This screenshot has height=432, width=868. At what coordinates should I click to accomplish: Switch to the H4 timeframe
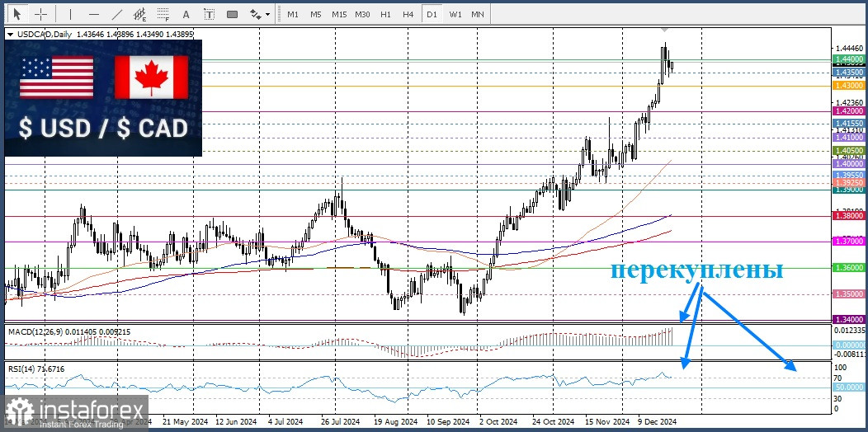click(x=408, y=14)
